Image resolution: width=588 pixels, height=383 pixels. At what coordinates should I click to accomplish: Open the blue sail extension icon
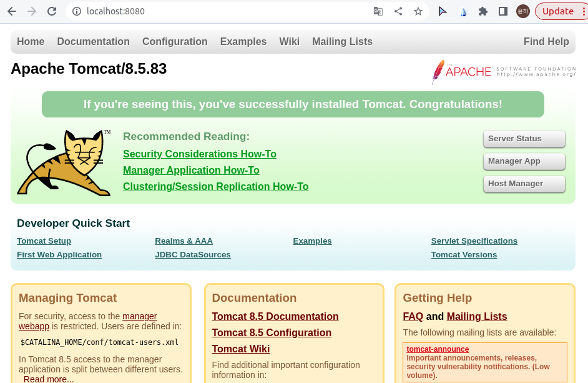click(463, 12)
